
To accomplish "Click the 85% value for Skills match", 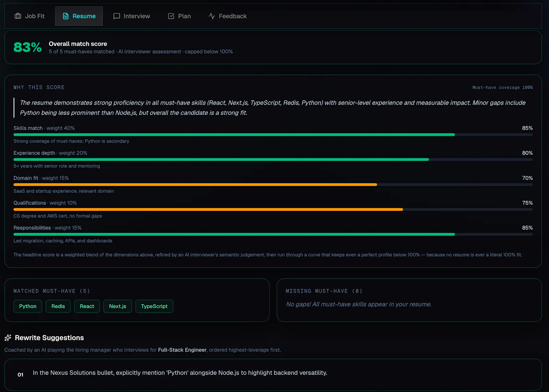I will (527, 128).
